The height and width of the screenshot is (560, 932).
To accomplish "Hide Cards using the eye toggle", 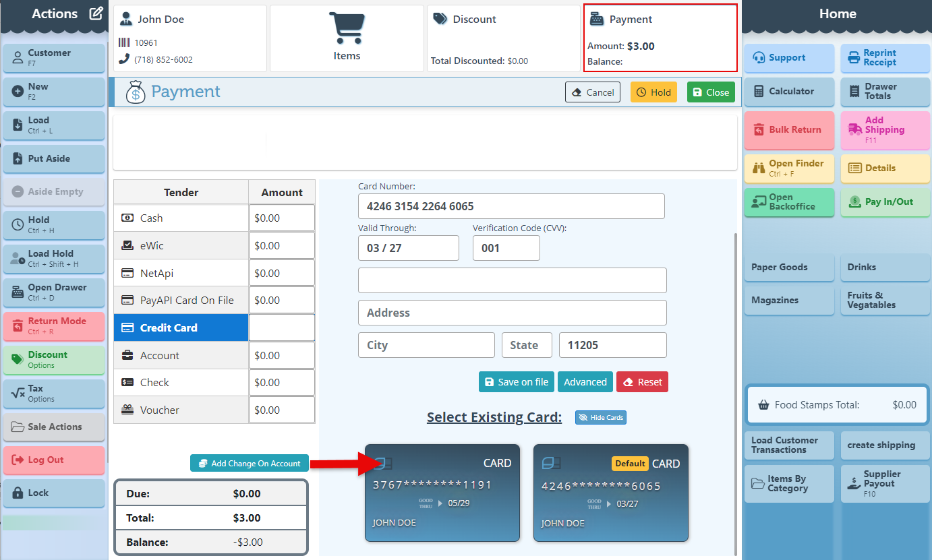I will coord(600,418).
